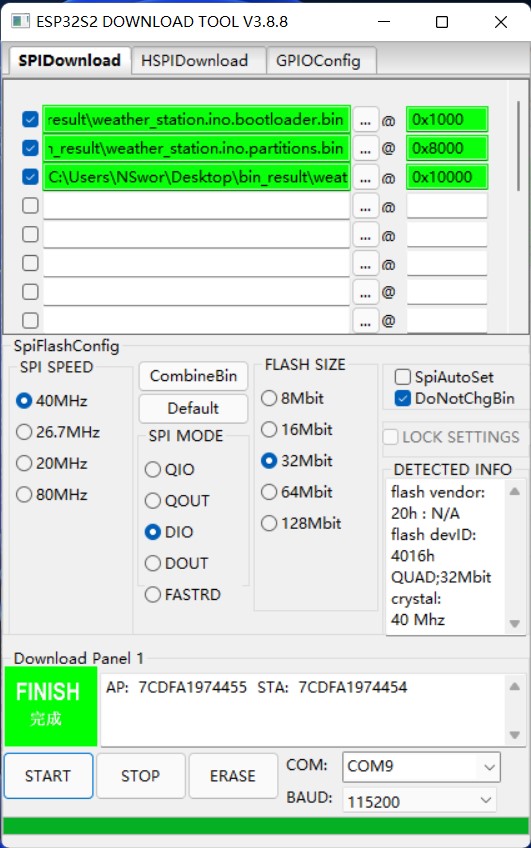Screen dimensions: 531x848
Task: Select 20MHz SPI speed
Action: click(52, 463)
